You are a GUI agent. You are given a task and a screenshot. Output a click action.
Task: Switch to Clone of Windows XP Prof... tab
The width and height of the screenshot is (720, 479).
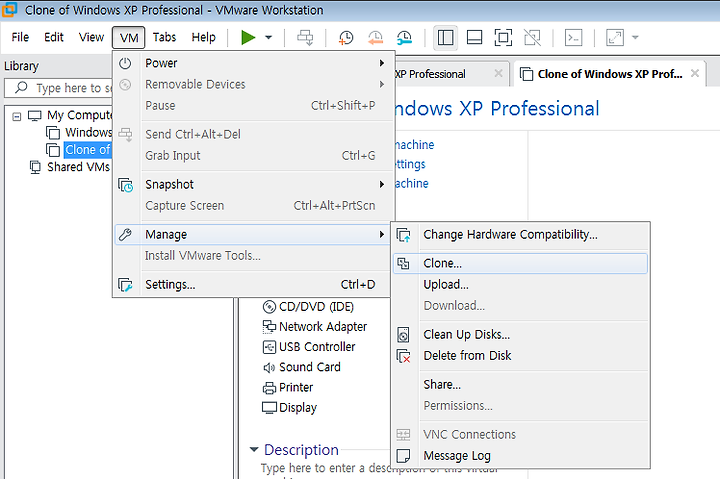click(x=609, y=74)
